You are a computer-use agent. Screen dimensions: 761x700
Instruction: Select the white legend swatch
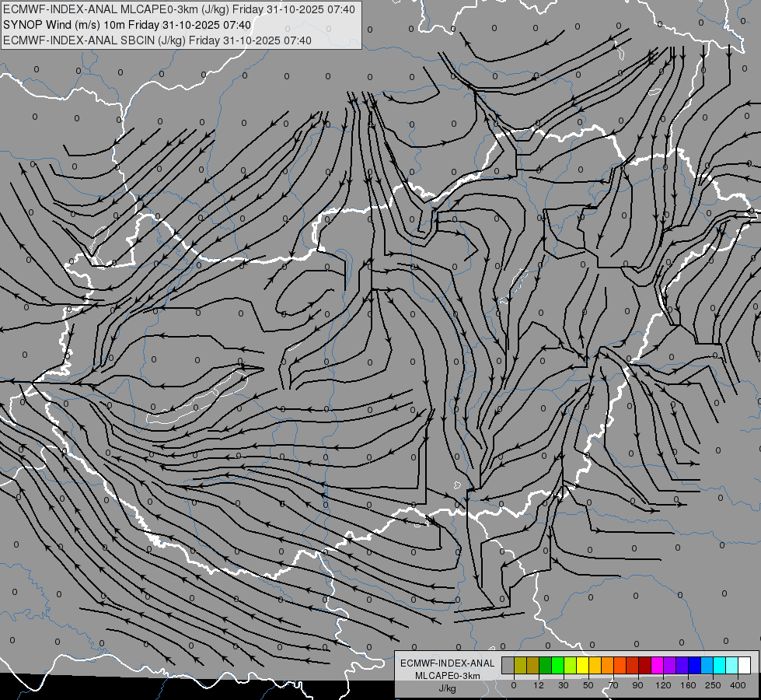(745, 665)
